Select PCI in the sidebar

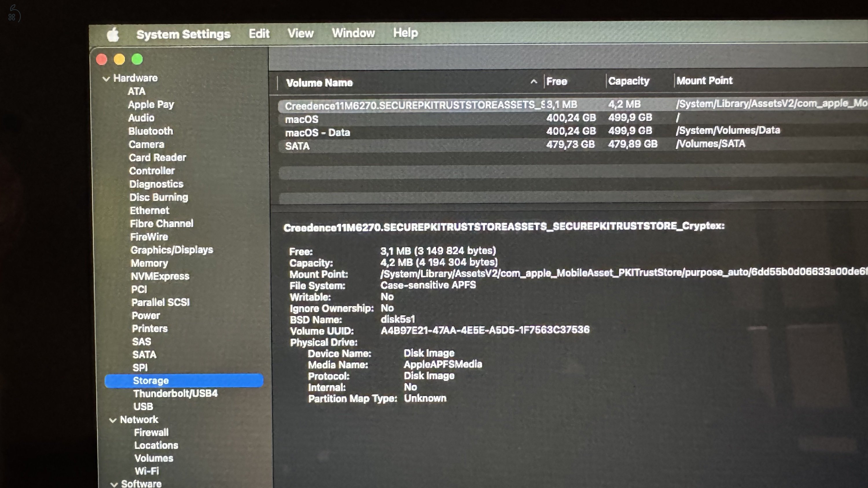coord(139,290)
